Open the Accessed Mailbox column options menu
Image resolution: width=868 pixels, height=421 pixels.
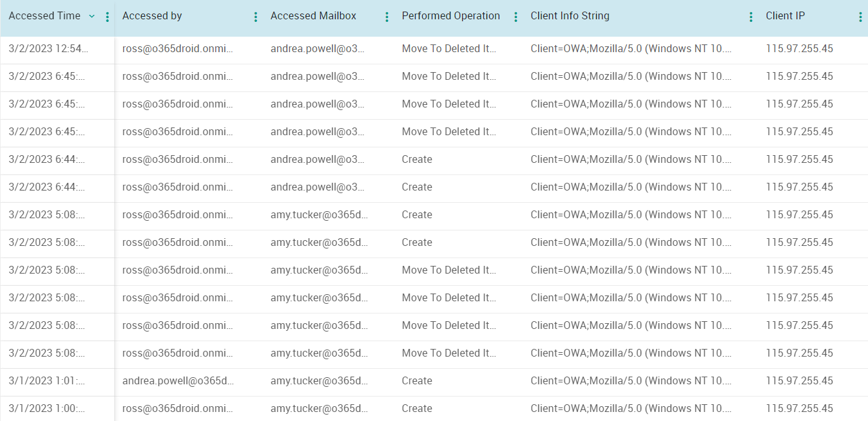click(387, 16)
